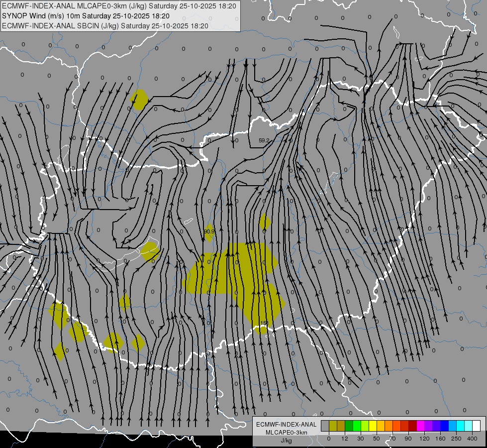Click the SBCIN header line
The height and width of the screenshot is (448, 487).
[105, 26]
